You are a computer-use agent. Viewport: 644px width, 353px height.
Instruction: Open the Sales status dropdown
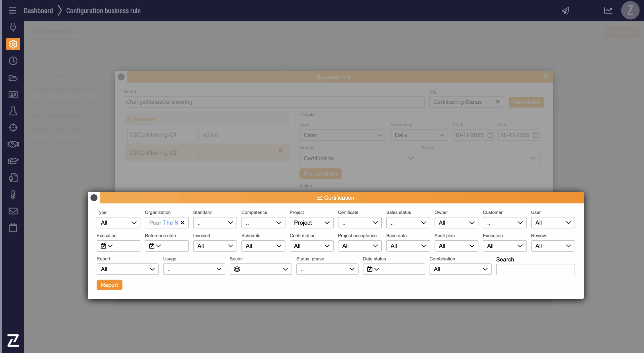point(408,223)
